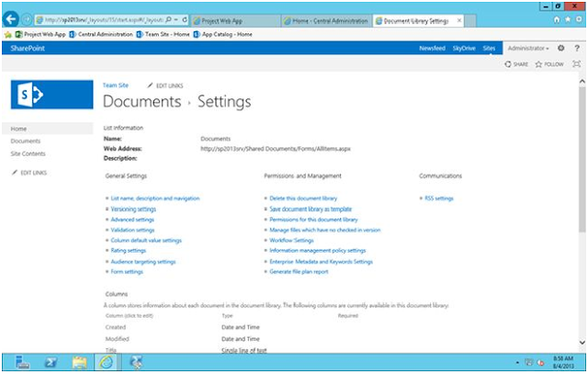588x374 pixels.
Task: Show hidden system tray icons arrow
Action: (517, 362)
